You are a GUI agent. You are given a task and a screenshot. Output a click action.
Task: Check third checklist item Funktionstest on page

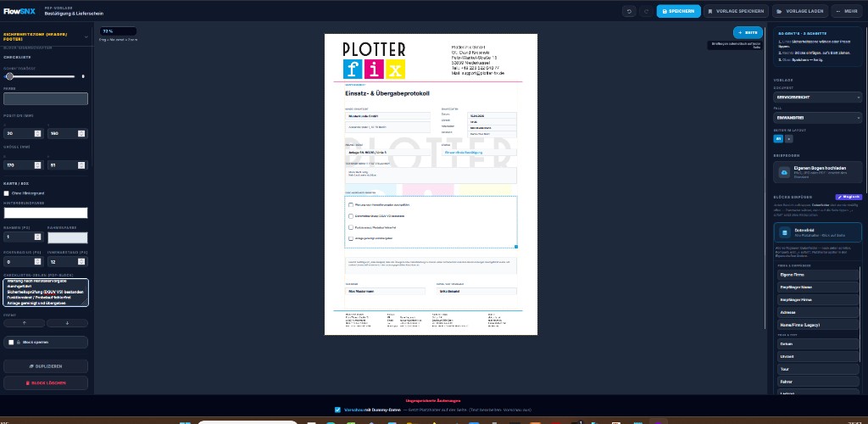pos(351,227)
